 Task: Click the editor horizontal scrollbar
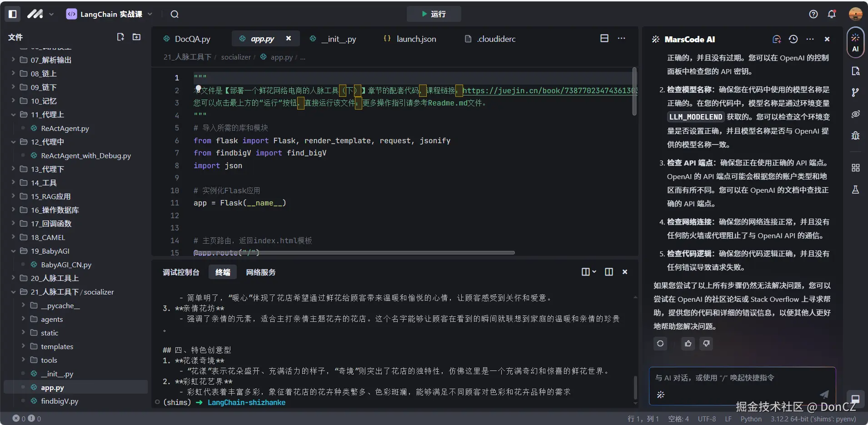[x=354, y=253]
